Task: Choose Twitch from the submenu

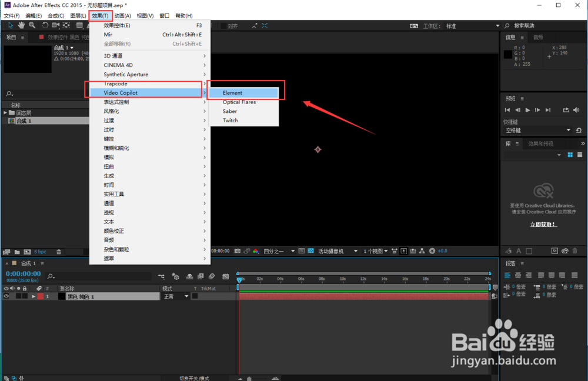Action: 244,121
